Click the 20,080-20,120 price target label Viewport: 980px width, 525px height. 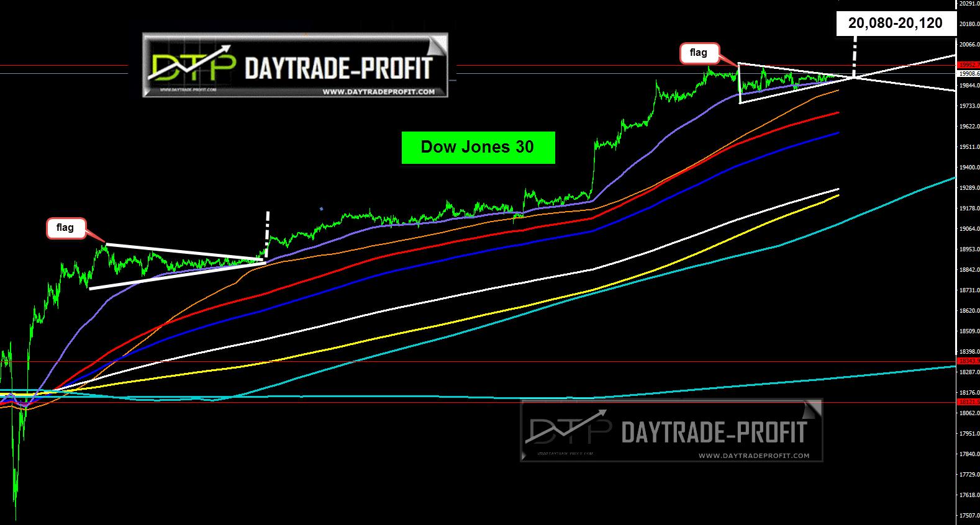point(896,23)
